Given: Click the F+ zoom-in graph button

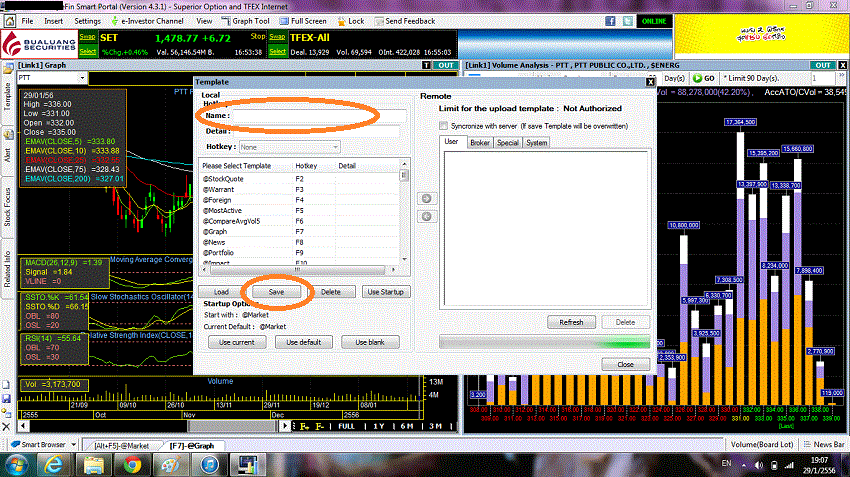Looking at the screenshot, I should pos(304,427).
